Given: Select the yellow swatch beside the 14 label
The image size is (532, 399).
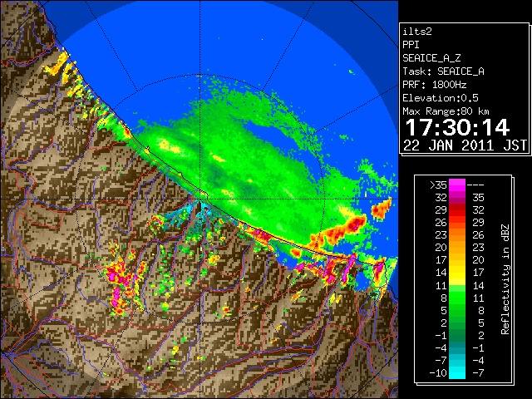Looking at the screenshot, I should tap(457, 273).
